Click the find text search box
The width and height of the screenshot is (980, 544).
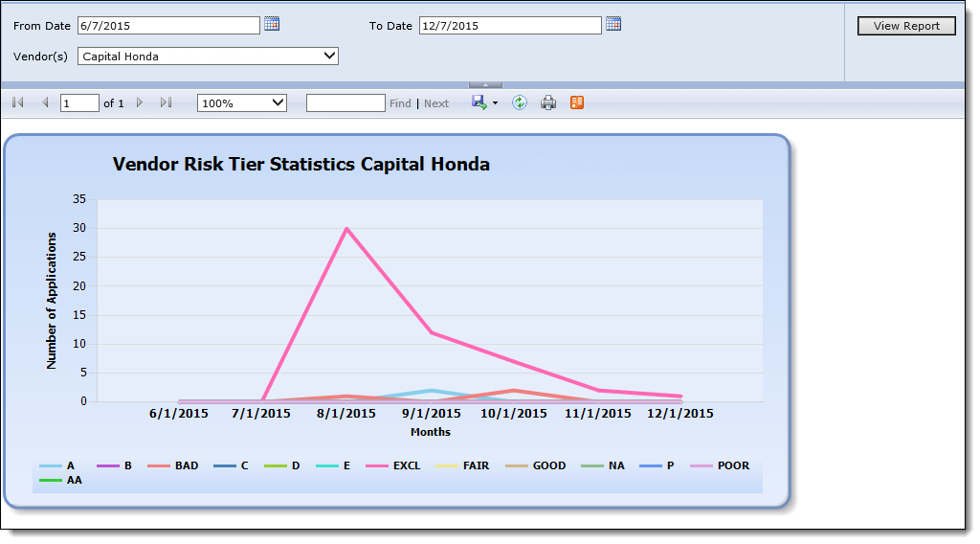click(x=345, y=103)
